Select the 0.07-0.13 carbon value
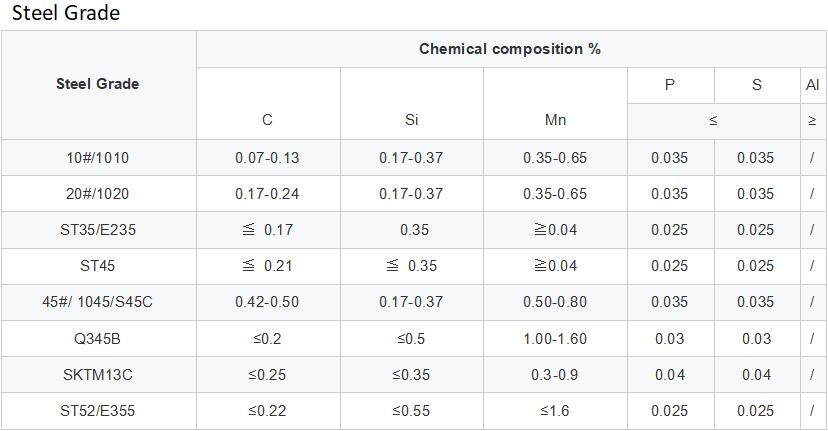828x431 pixels. point(267,158)
